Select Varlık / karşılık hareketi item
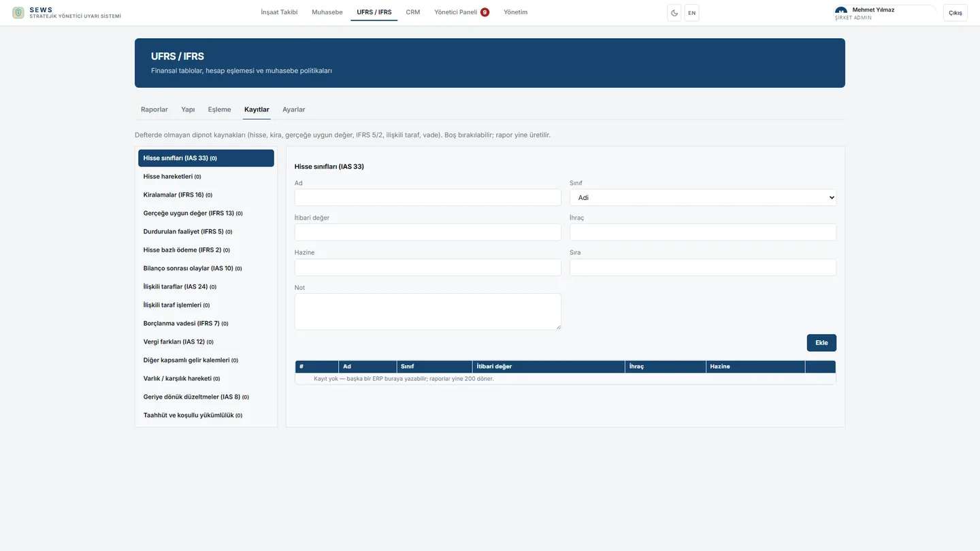The width and height of the screenshot is (980, 551). (206, 379)
